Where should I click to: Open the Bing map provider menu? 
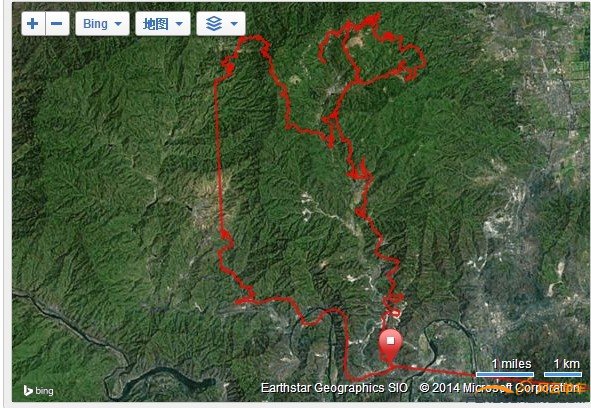point(103,24)
